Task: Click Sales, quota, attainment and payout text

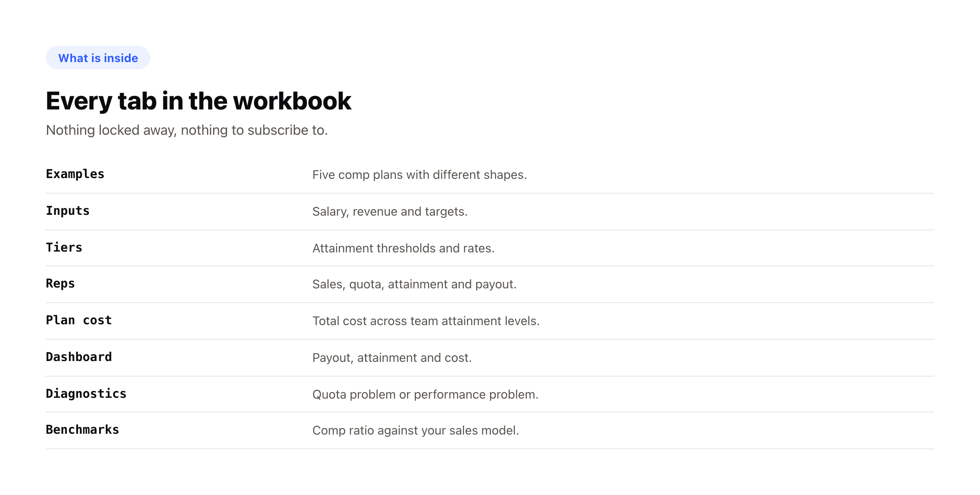Action: (x=414, y=284)
